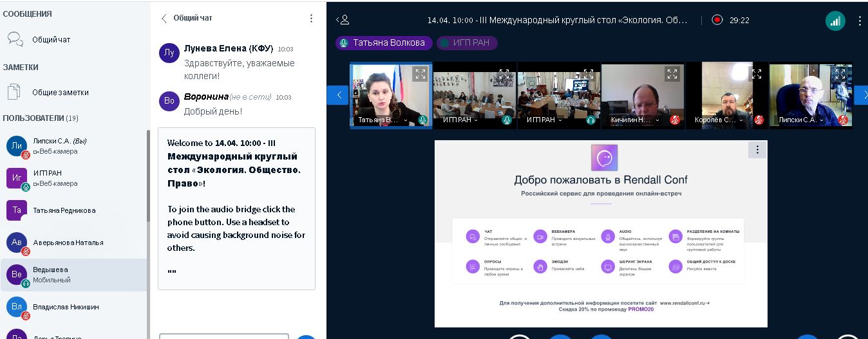Image resolution: width=868 pixels, height=339 pixels.
Task: Select user Липски С.А. (Вы)
Action: (x=73, y=146)
